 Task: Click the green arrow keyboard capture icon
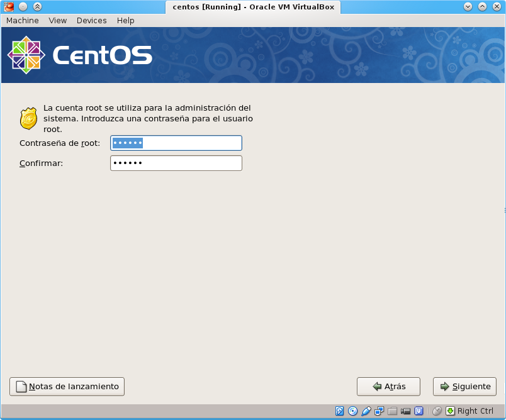(450, 411)
